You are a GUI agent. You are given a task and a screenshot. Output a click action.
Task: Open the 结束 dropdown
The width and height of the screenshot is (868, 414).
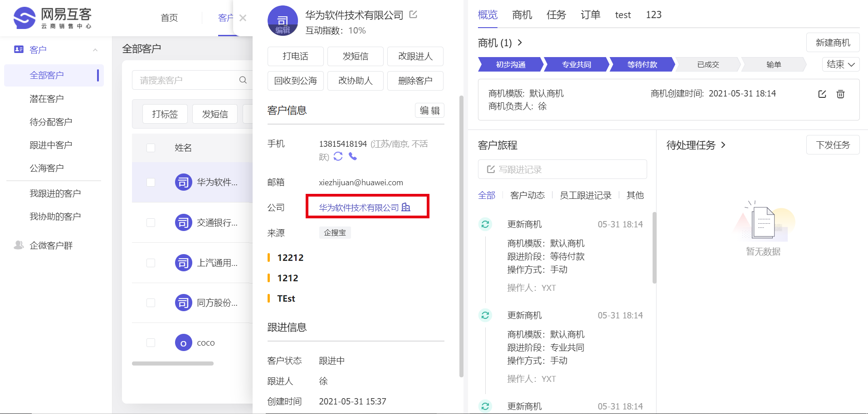pos(841,64)
